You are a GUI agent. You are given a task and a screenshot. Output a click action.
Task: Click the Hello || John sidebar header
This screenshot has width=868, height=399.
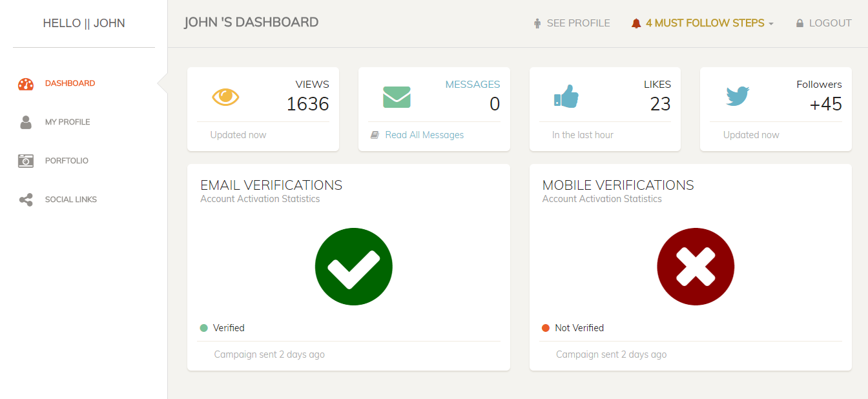point(84,23)
